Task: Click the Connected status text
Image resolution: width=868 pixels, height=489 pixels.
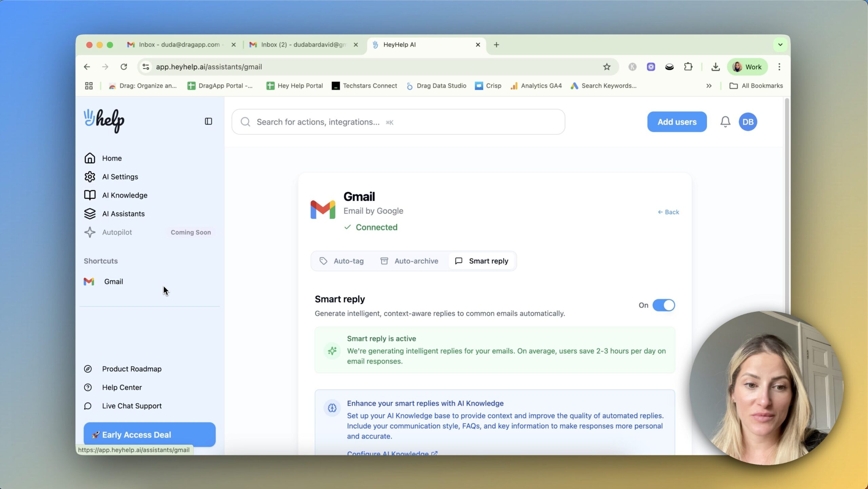Action: point(376,227)
